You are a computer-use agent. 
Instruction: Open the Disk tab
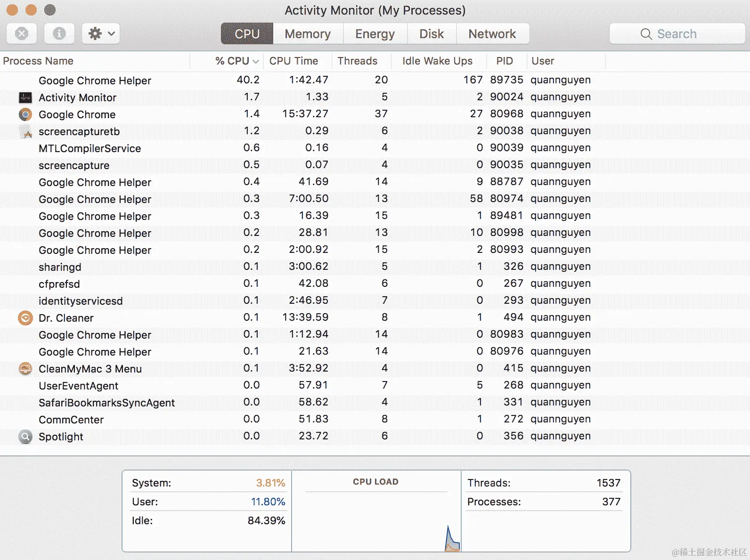432,34
